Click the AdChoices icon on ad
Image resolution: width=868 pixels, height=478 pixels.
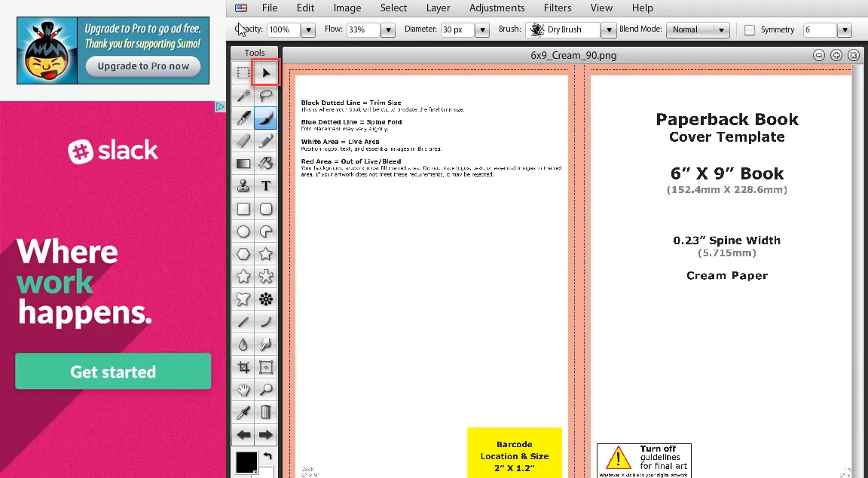tap(220, 106)
